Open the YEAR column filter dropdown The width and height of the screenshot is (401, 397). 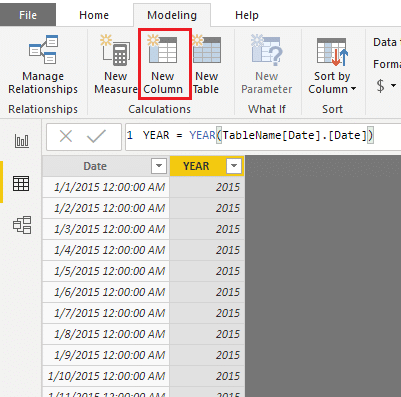tap(234, 166)
